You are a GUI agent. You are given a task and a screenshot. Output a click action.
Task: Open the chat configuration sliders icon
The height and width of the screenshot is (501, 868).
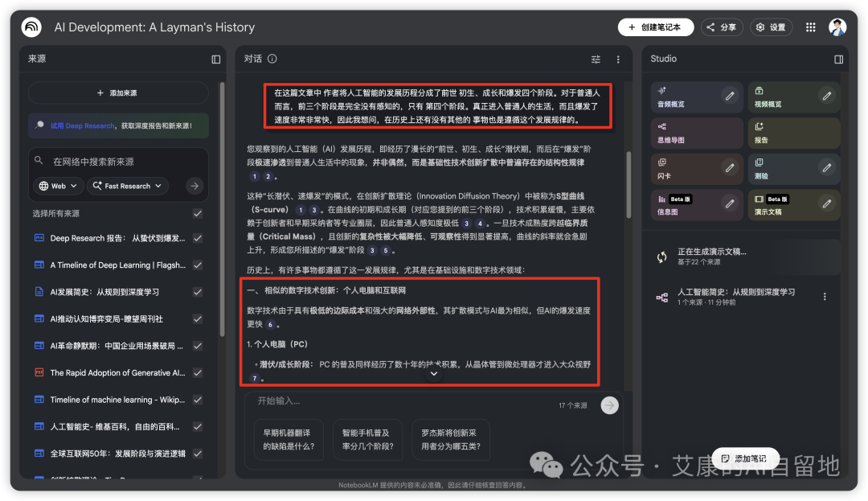(596, 60)
